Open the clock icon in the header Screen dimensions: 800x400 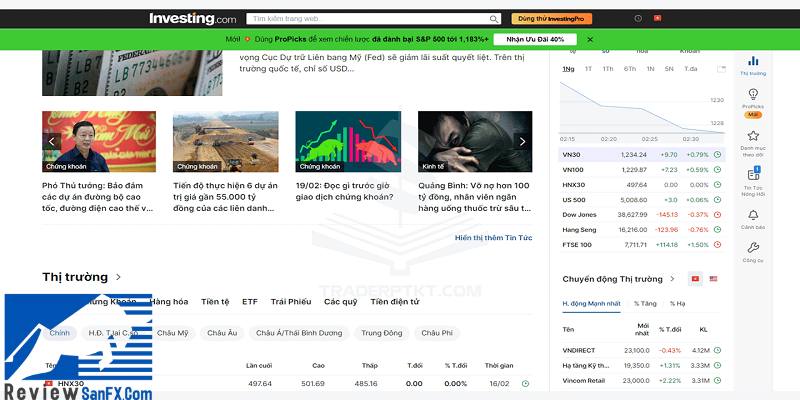pos(638,18)
